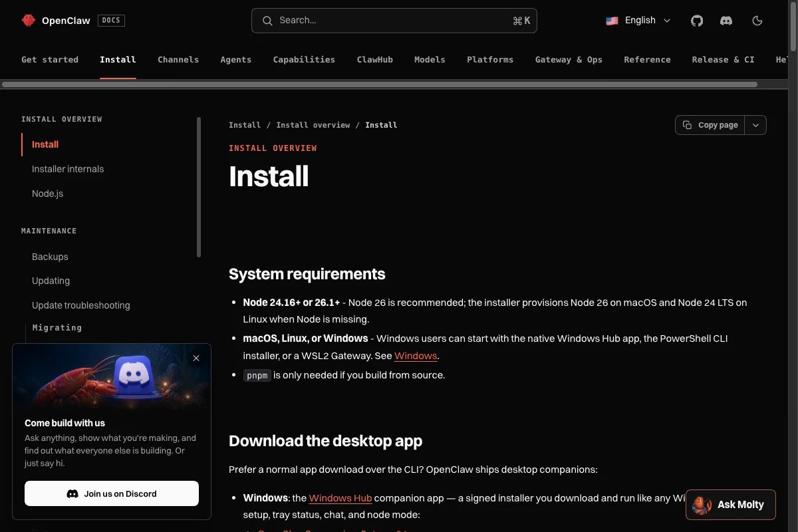Open the Get started tab

point(50,59)
